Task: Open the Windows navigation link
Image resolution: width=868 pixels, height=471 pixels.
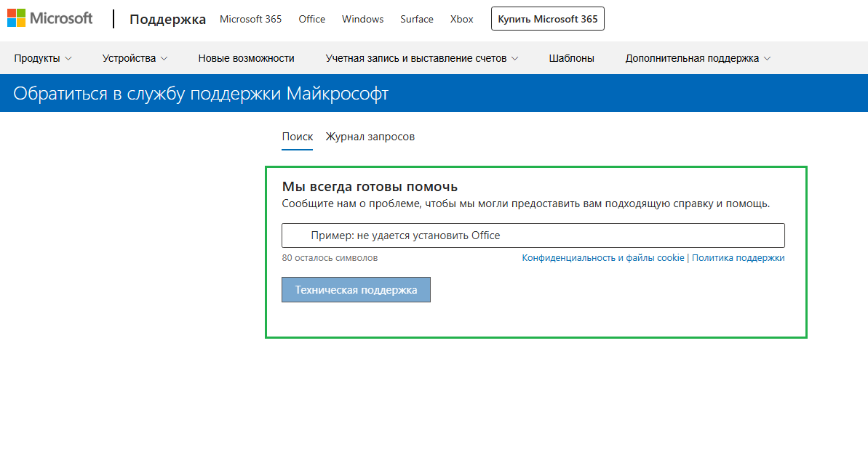Action: tap(362, 19)
